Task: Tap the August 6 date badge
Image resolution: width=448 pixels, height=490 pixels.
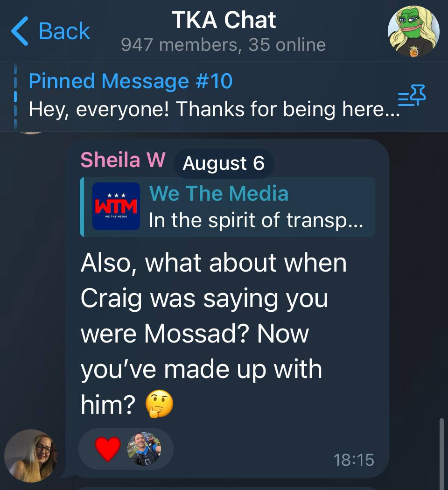Action: click(x=224, y=163)
